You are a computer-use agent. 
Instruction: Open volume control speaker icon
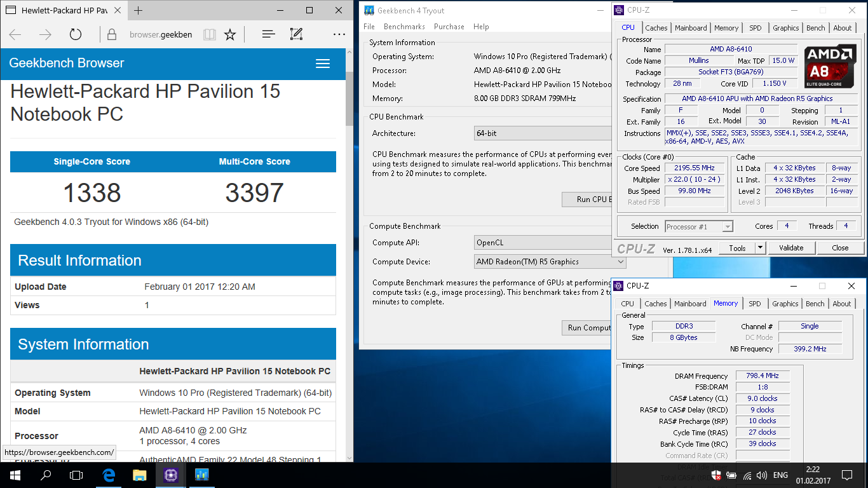click(761, 475)
